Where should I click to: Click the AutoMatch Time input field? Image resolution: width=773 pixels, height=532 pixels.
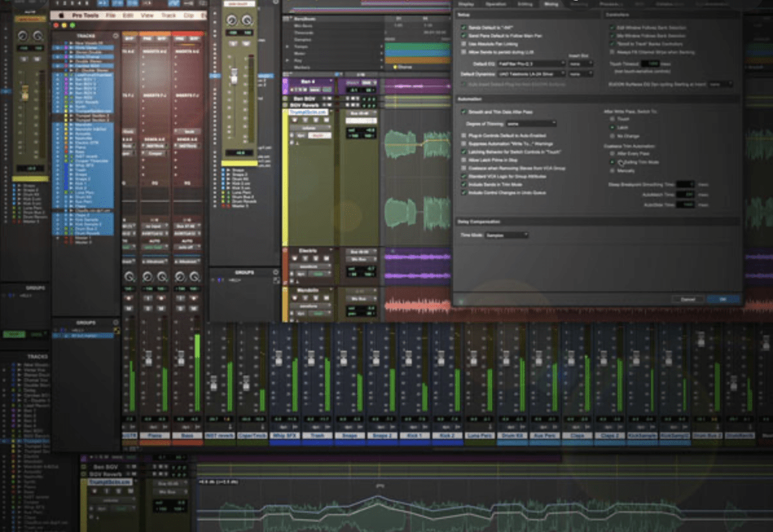click(685, 194)
